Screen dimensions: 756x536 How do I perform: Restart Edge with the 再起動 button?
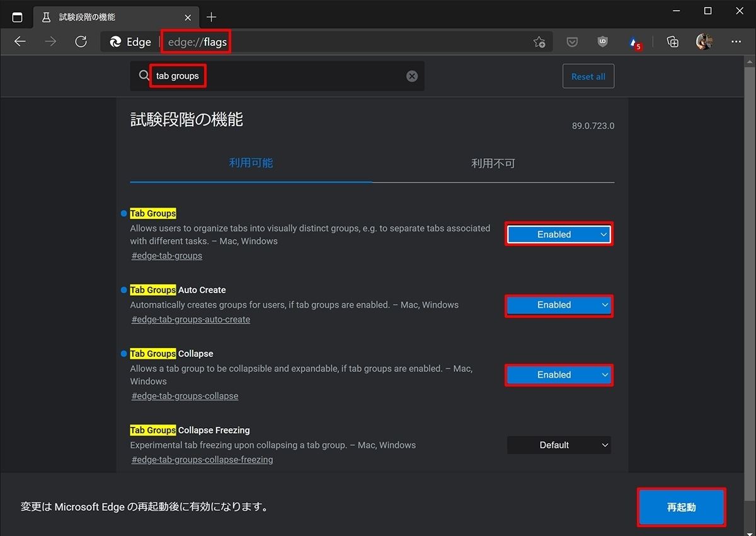(x=682, y=507)
